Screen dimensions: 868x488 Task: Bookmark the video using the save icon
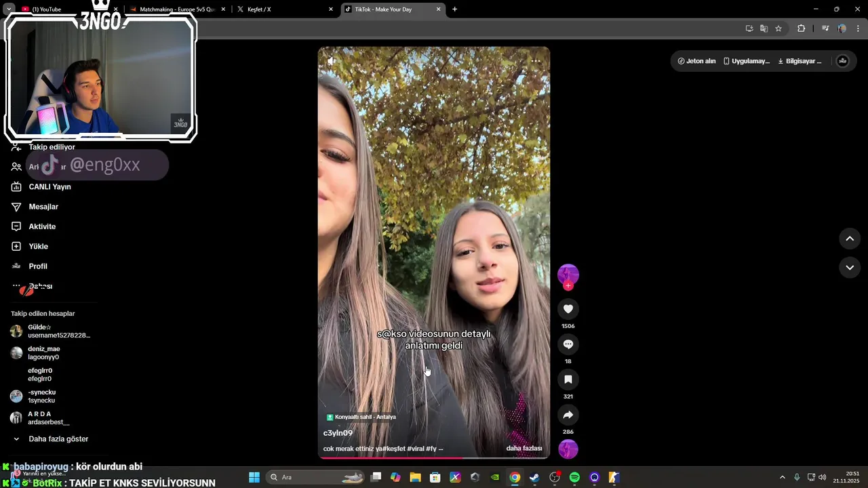tap(568, 380)
